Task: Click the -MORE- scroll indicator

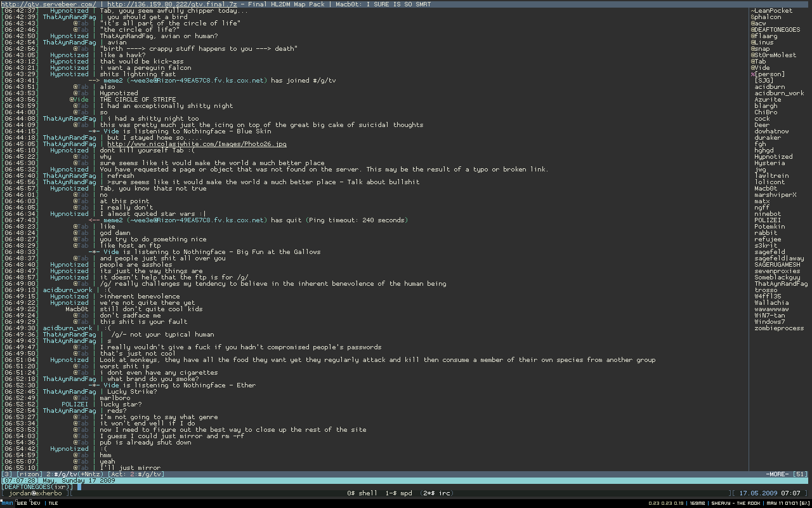Action: click(777, 474)
